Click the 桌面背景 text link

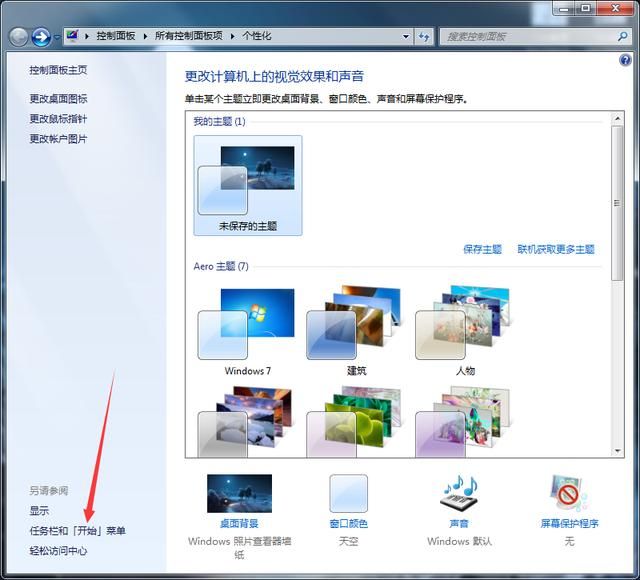point(240,523)
